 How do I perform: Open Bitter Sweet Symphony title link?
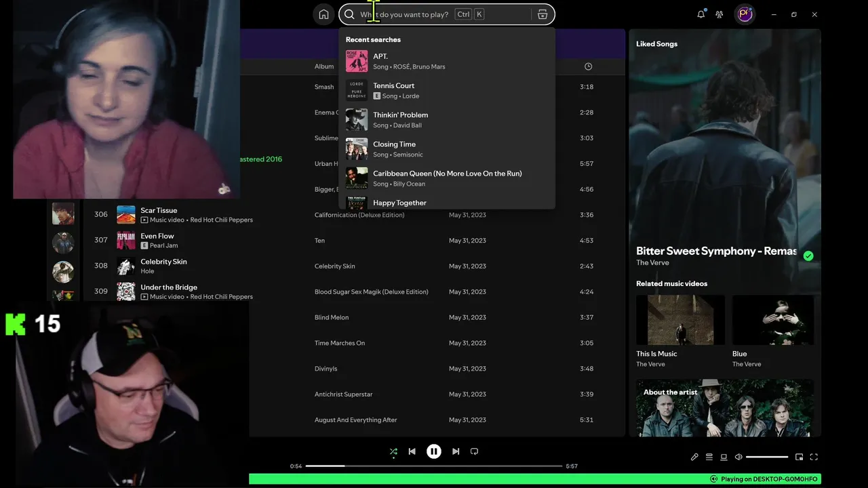click(x=716, y=251)
